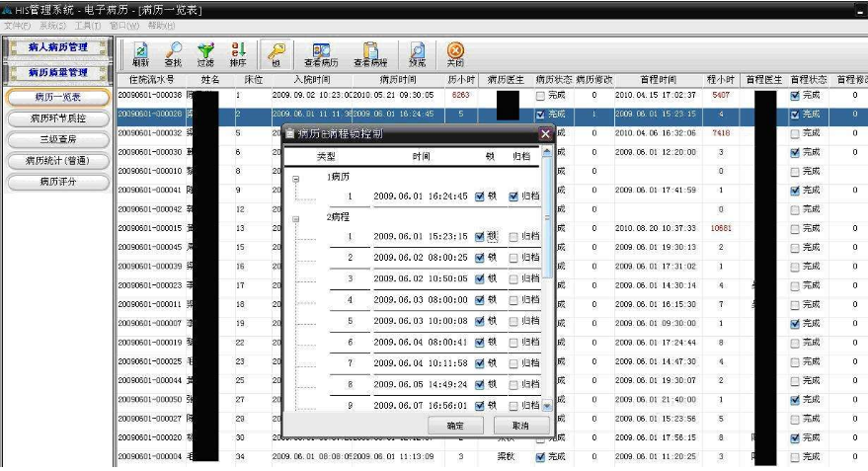Click the 床位 column header
Screen dimensions: 868x471
click(253, 80)
